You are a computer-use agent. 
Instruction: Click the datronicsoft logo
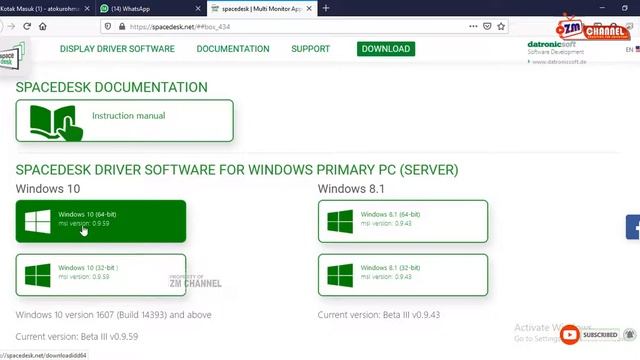(x=552, y=44)
